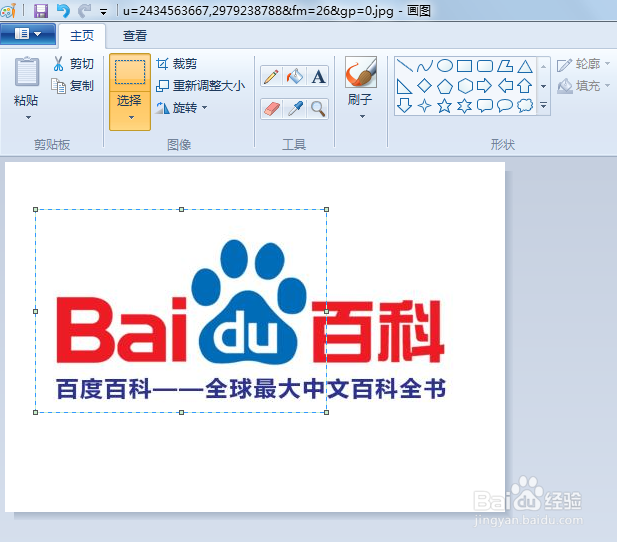617x542 pixels.
Task: Select the Six-point star shape
Action: click(x=465, y=105)
